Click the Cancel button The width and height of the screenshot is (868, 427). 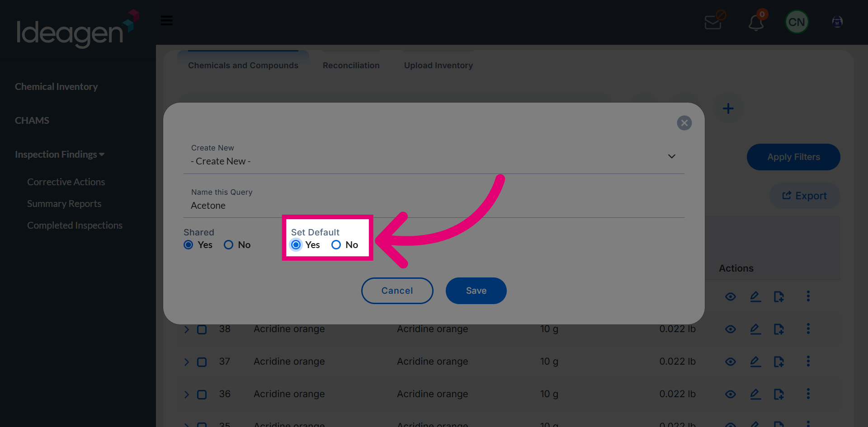click(397, 291)
